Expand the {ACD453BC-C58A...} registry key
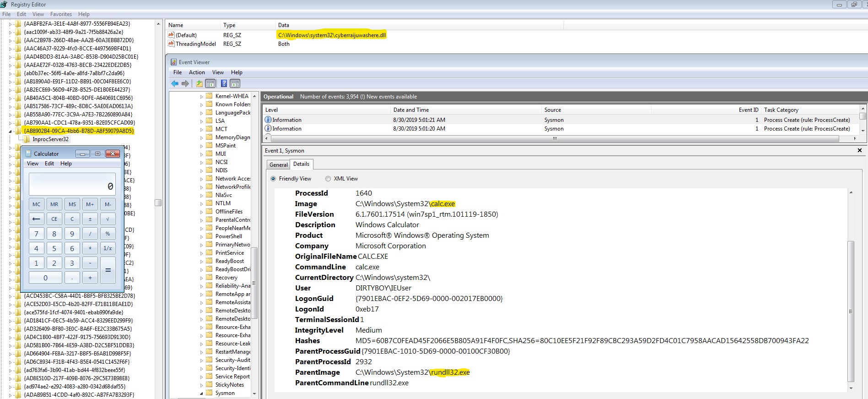The image size is (868, 399). pyautogui.click(x=11, y=296)
